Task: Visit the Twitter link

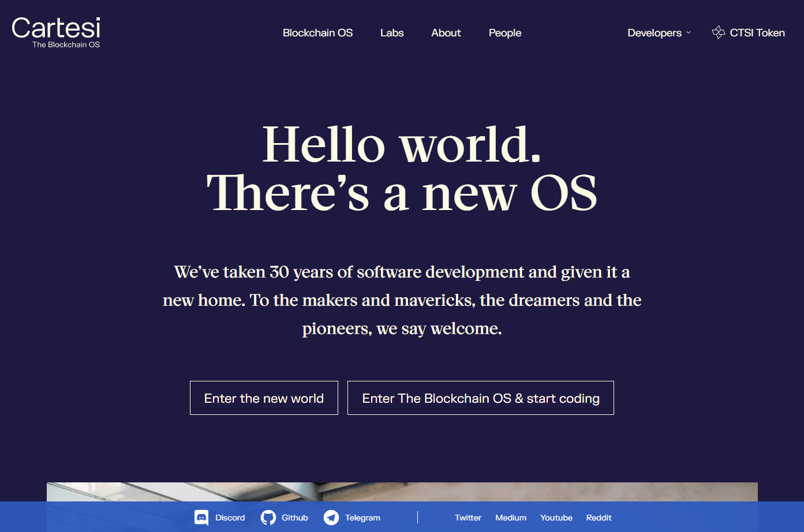Action: tap(468, 518)
